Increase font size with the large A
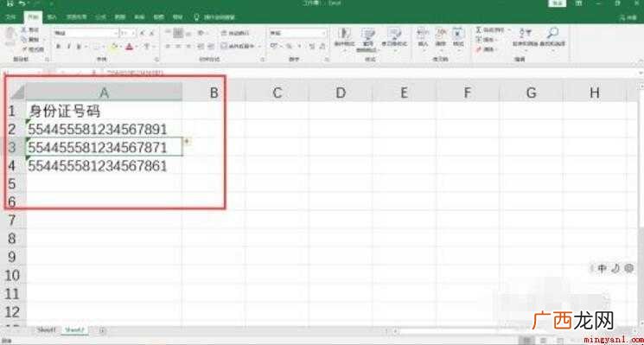644x345 pixels. [143, 33]
